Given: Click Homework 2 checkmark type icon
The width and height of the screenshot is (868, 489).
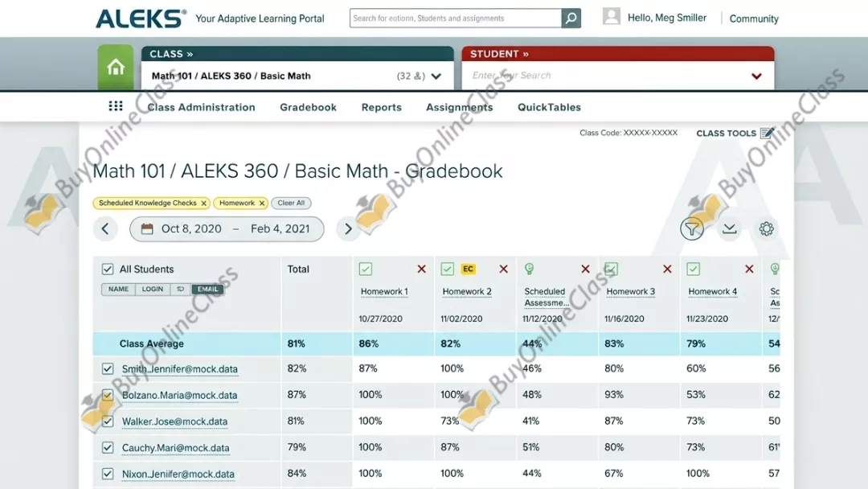Looking at the screenshot, I should tap(448, 269).
